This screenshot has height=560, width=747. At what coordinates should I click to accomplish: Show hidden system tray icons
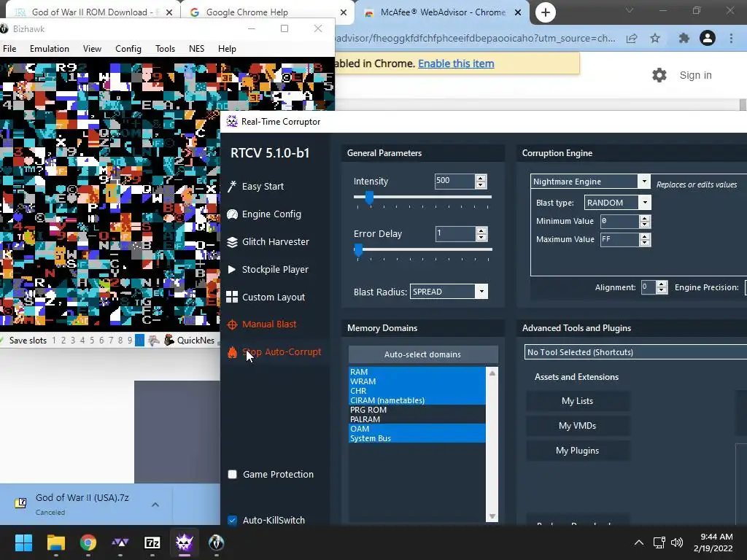pyautogui.click(x=639, y=542)
